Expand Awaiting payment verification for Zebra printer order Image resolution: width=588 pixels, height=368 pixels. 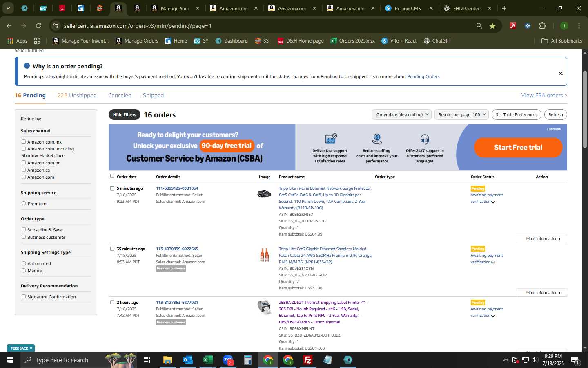493,316
